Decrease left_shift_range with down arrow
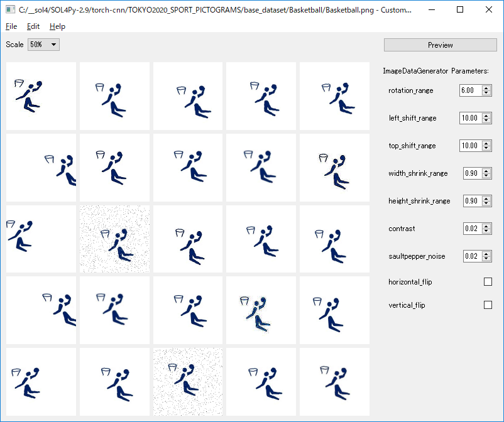This screenshot has height=422, width=504. point(486,121)
